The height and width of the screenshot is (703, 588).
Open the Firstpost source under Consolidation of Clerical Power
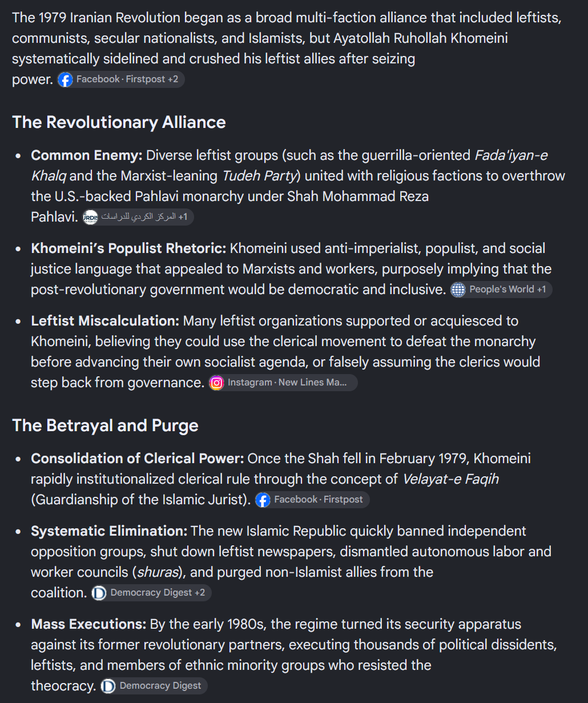[343, 500]
